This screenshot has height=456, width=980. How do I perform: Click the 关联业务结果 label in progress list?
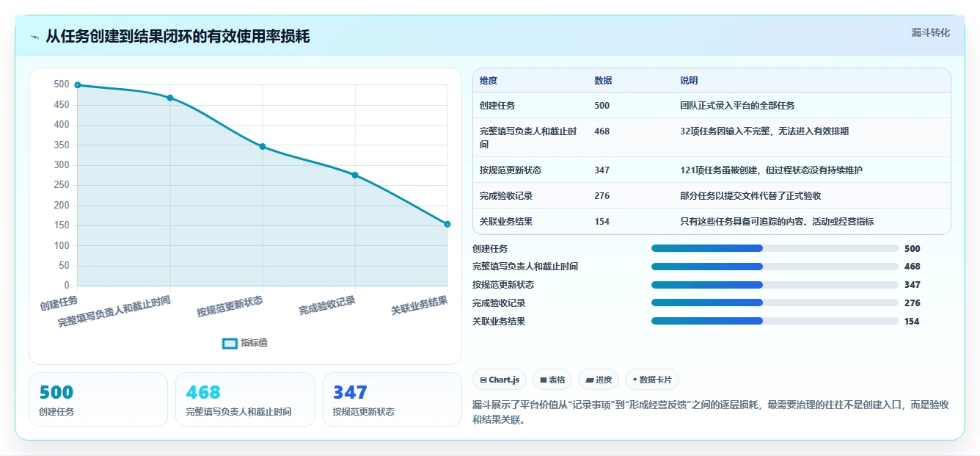point(499,322)
